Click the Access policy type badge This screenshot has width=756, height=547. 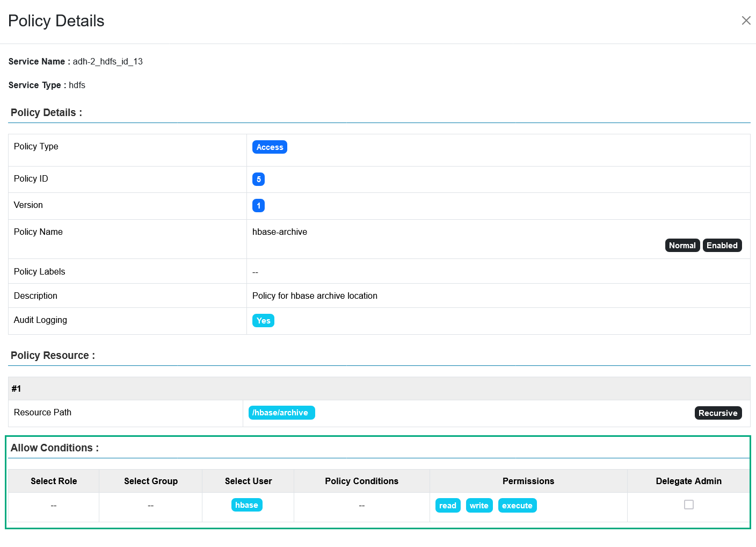coord(270,147)
